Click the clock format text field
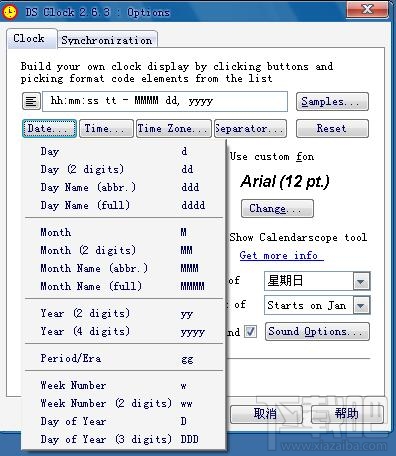This screenshot has height=456, width=396. click(165, 101)
